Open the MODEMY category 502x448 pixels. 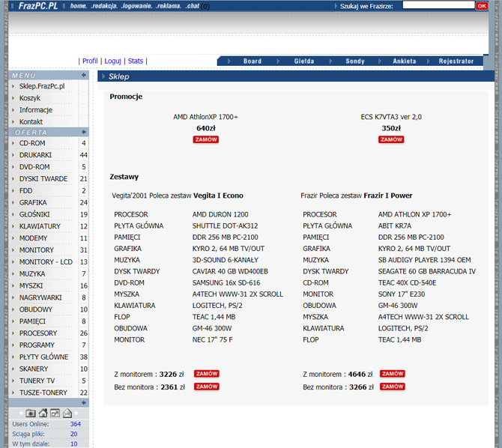click(x=33, y=238)
